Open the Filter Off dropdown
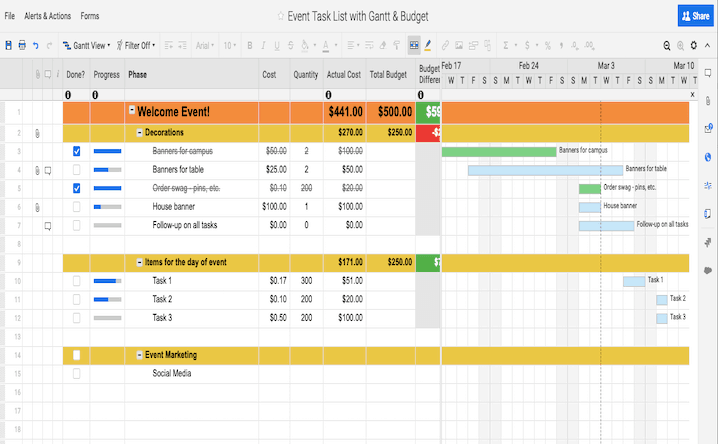Screen dimensions: 718x444 (137, 46)
